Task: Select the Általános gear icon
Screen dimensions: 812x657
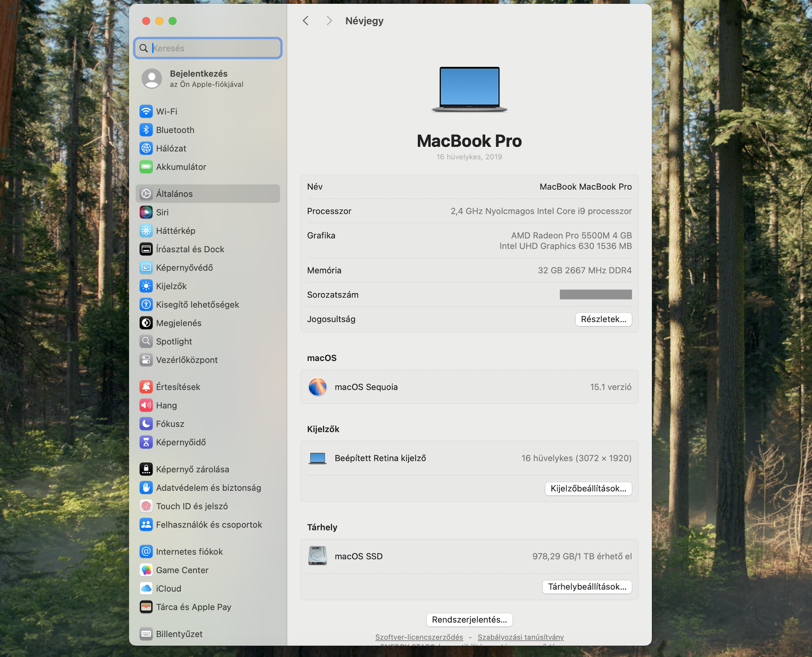Action: point(146,194)
